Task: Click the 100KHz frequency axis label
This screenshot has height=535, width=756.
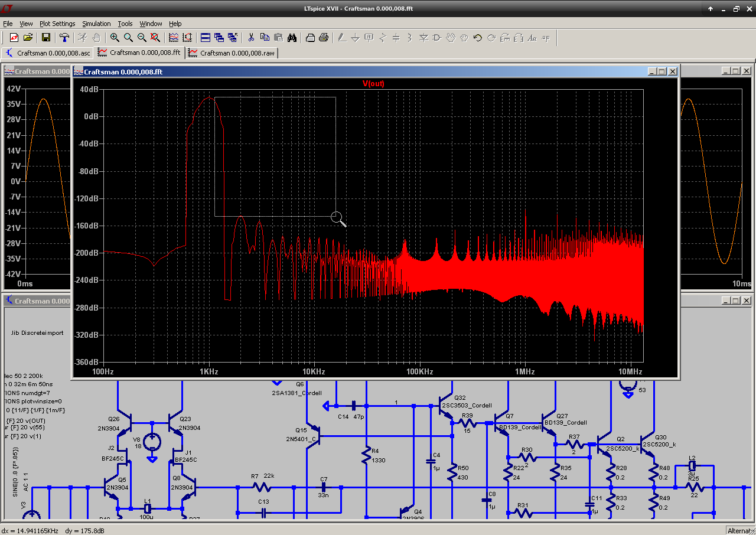Action: click(419, 371)
